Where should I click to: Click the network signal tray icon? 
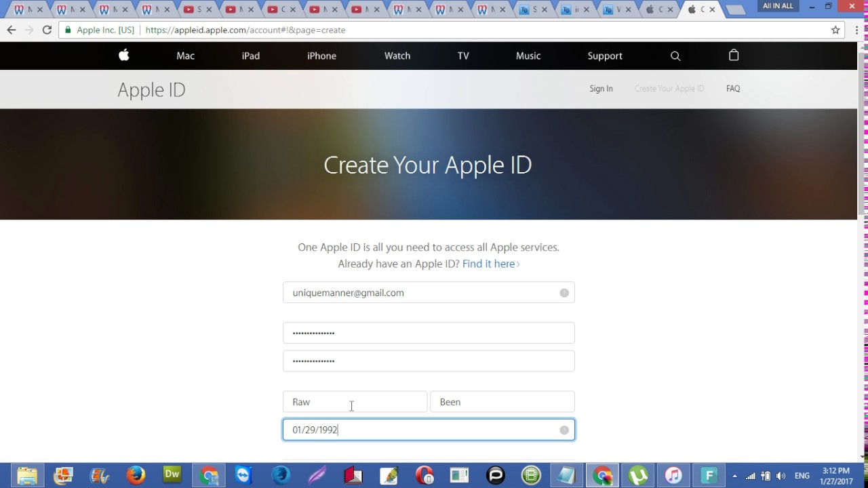pyautogui.click(x=751, y=476)
